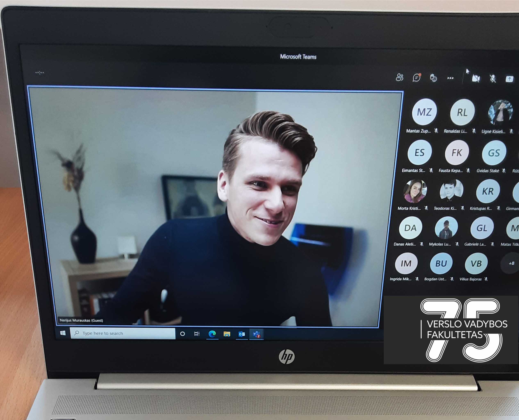Viewport: 519px width, 420px height.
Task: Click the Kristupas R... name label
Action: (481, 208)
